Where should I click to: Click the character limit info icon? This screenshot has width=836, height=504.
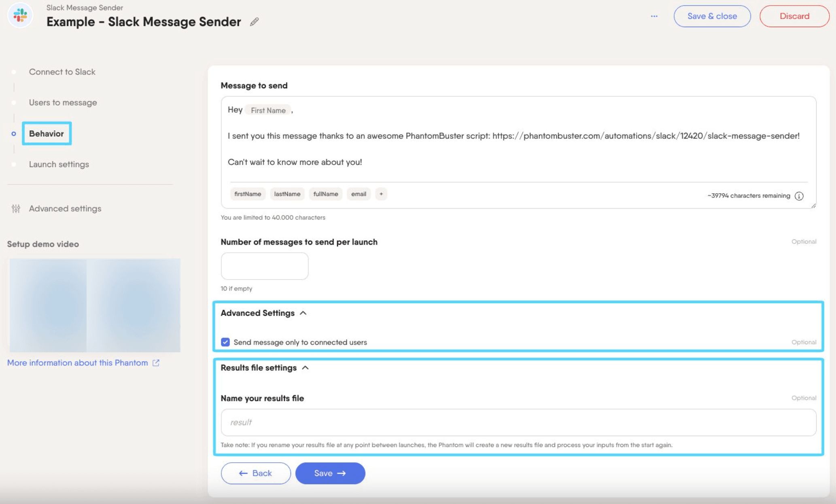(x=799, y=196)
